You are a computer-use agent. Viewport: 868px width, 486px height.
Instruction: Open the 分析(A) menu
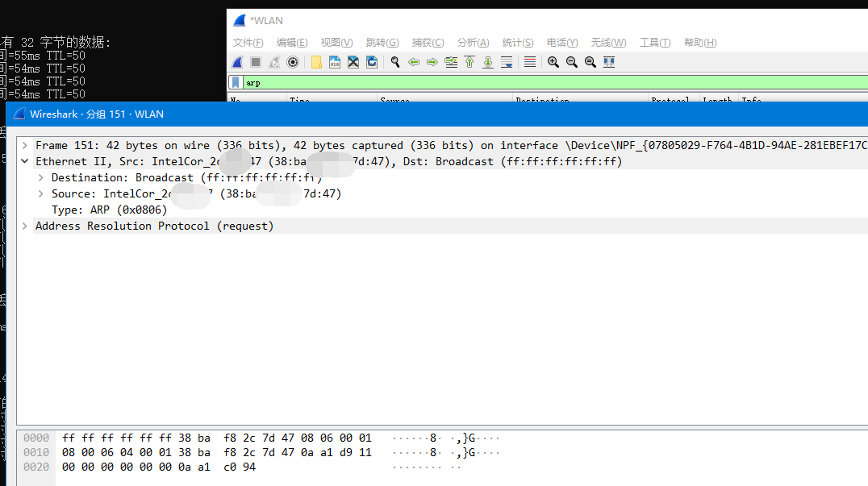[474, 43]
